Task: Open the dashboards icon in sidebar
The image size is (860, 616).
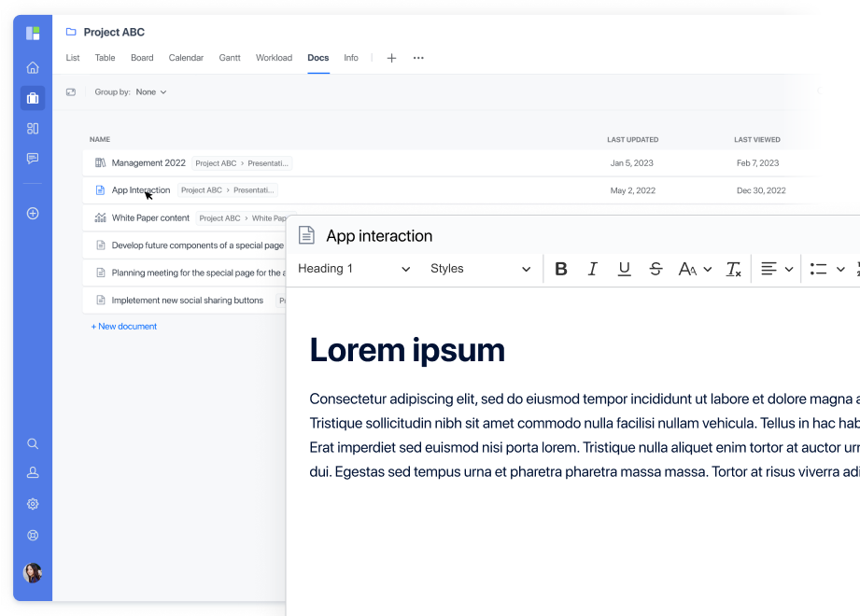Action: [x=33, y=128]
